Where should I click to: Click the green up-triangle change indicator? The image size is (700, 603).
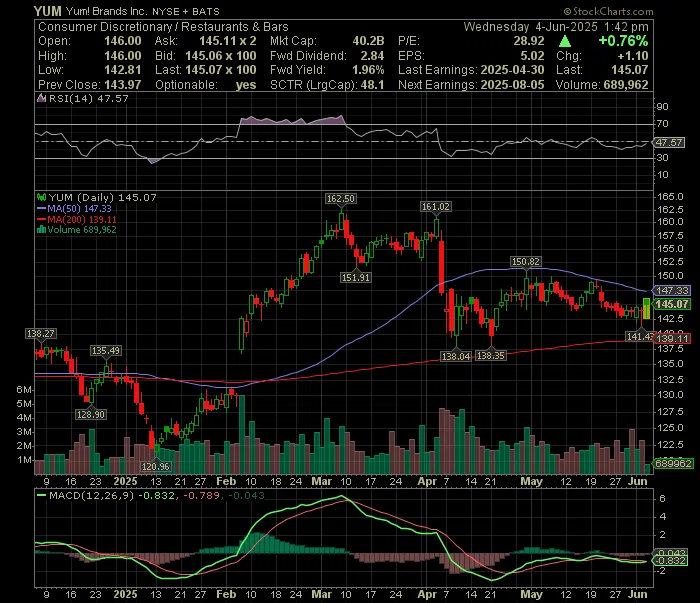point(565,42)
